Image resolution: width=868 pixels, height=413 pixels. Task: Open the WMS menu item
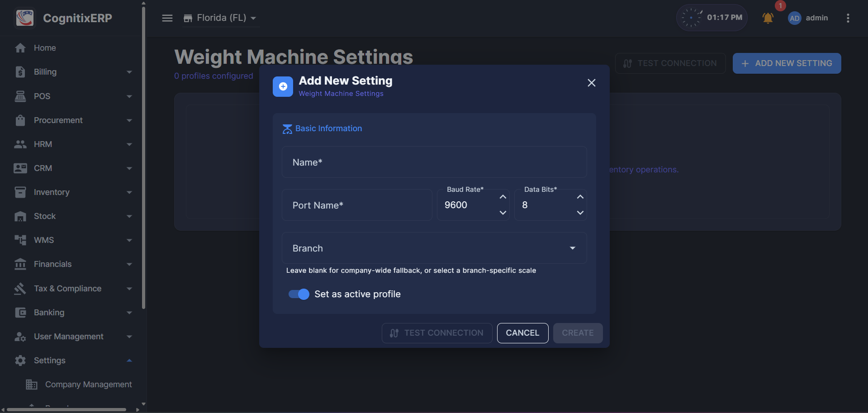(72, 240)
